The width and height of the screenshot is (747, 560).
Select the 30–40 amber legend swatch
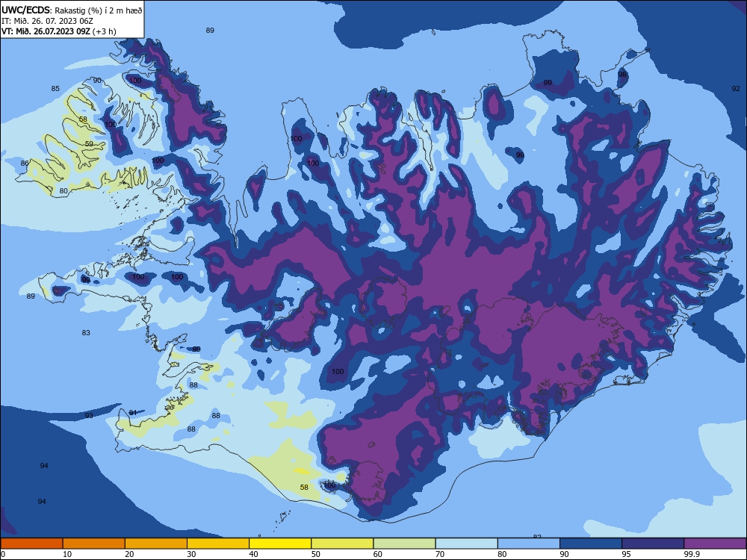point(218,544)
